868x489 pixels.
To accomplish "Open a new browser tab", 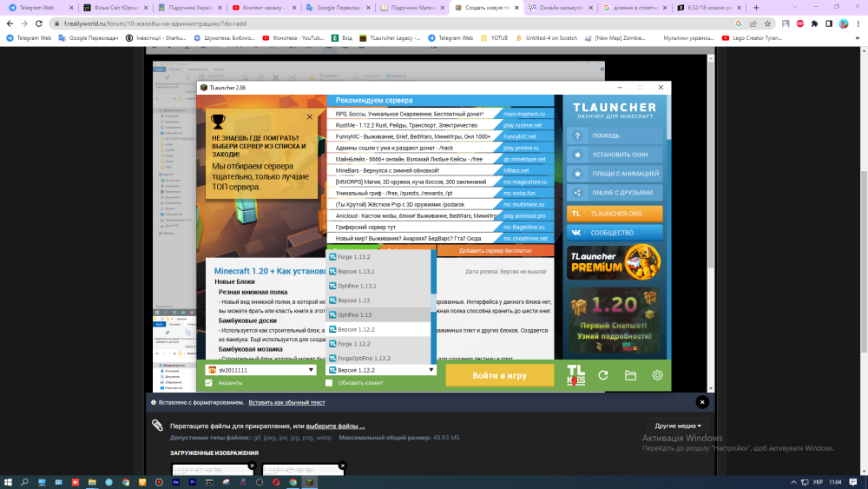I will click(x=756, y=8).
